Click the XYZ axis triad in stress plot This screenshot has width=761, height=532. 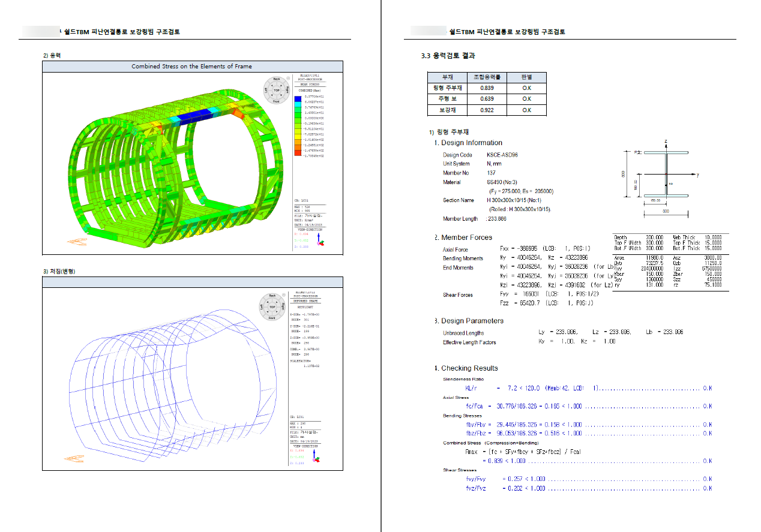pos(319,241)
